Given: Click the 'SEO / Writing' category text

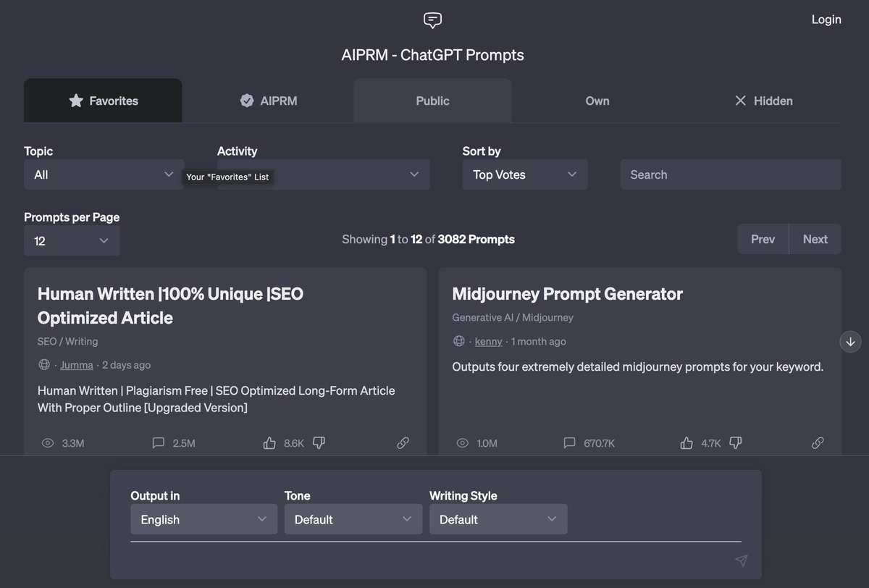Looking at the screenshot, I should coord(67,341).
